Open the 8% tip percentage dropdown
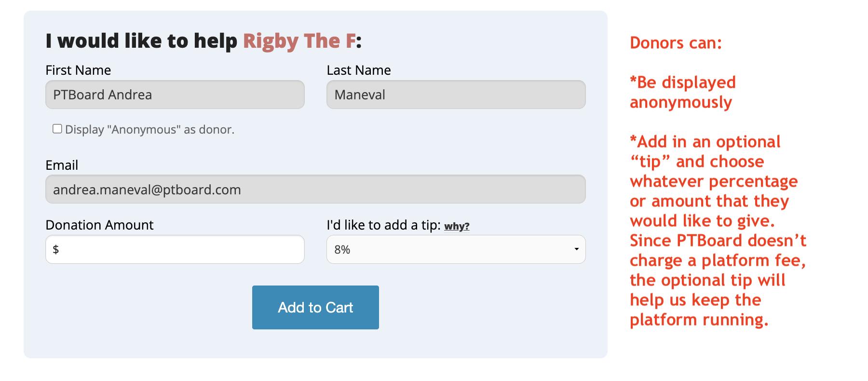The image size is (868, 381). (x=456, y=249)
